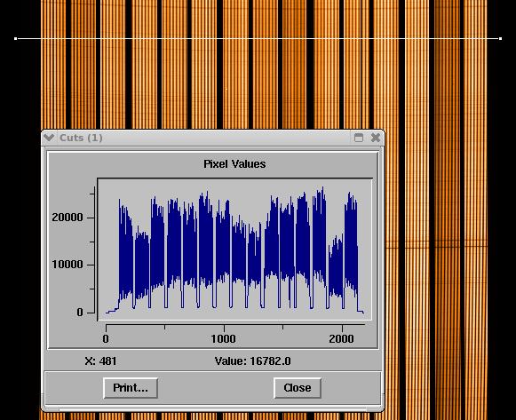Click the Pixel Values plot title
Viewport: 516px width, 420px height.
pyautogui.click(x=234, y=163)
